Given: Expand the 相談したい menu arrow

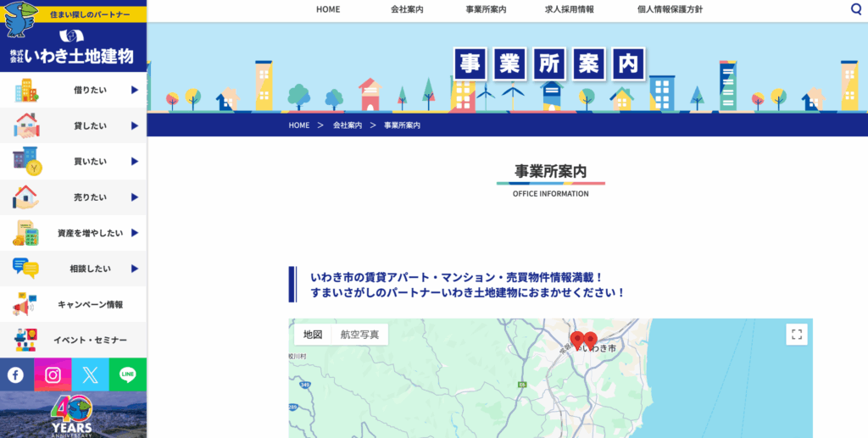Looking at the screenshot, I should [134, 269].
